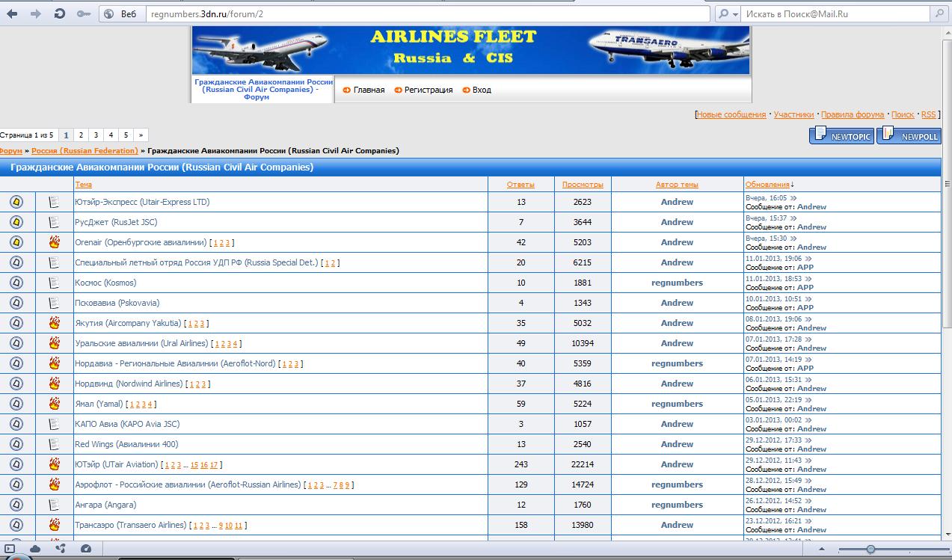This screenshot has width=952, height=560.
Task: Click last-post arrow in the Red Wings row
Action: pos(808,440)
